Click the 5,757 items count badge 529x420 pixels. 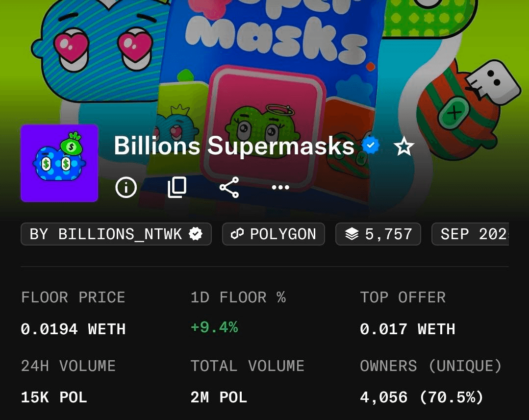[x=378, y=234]
